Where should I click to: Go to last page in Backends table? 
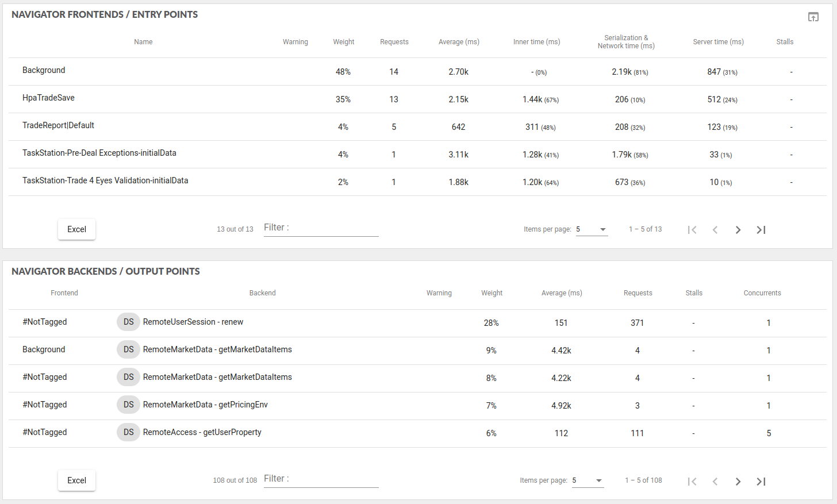point(761,481)
